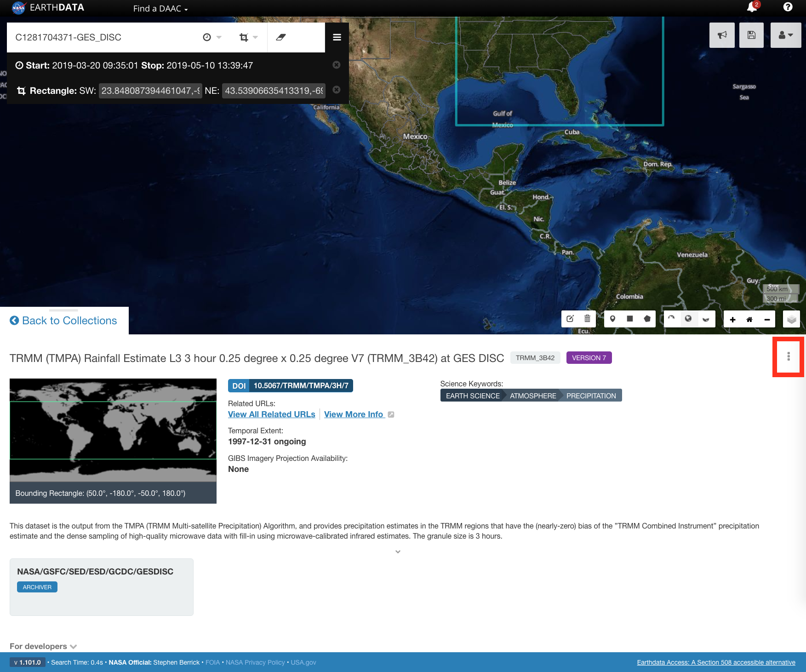Click the trash delete shape icon
This screenshot has height=672, width=806.
(x=587, y=319)
